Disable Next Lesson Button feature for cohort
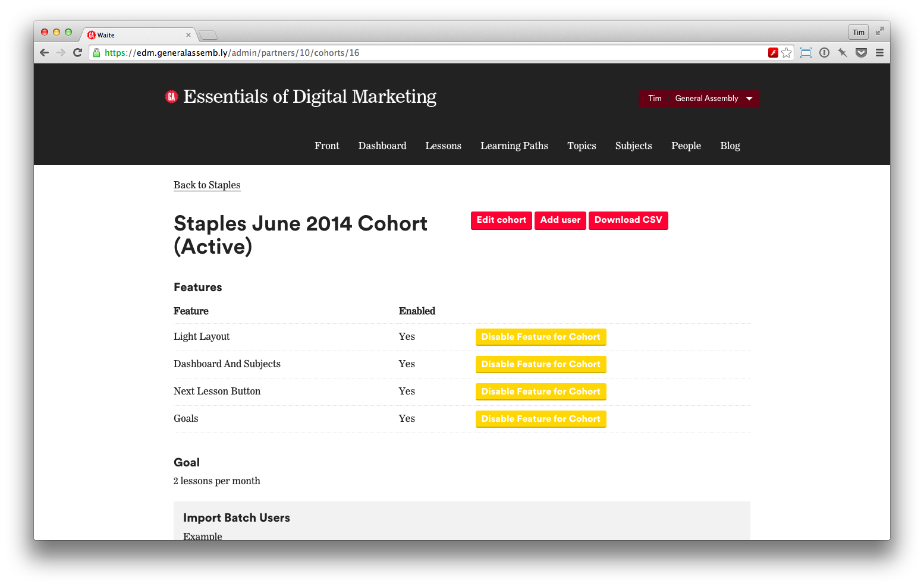The image size is (924, 587). point(540,392)
